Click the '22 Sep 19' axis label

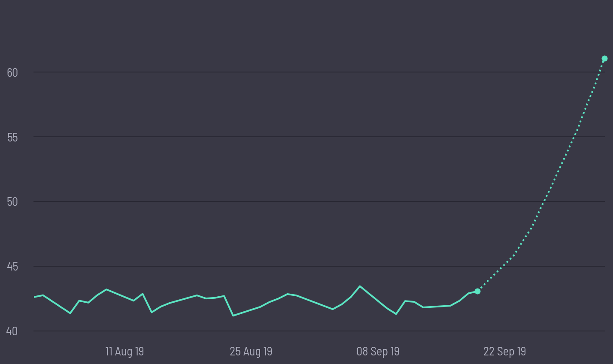[x=505, y=352]
